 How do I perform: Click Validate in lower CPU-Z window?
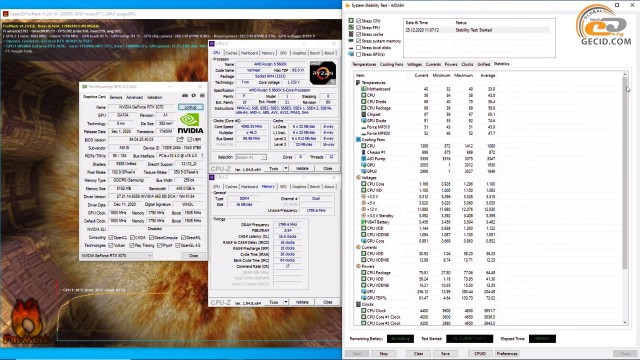click(x=302, y=302)
